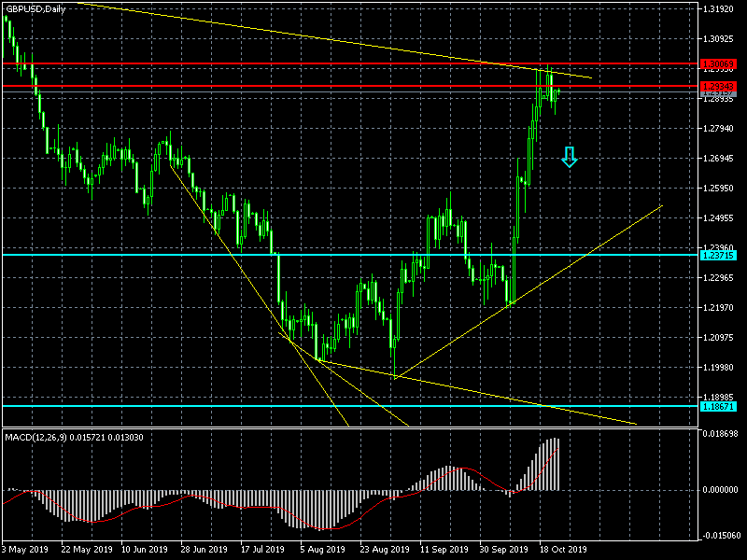Click the 3 May 2019 date label
This screenshot has height=560, width=747.
pos(25,550)
